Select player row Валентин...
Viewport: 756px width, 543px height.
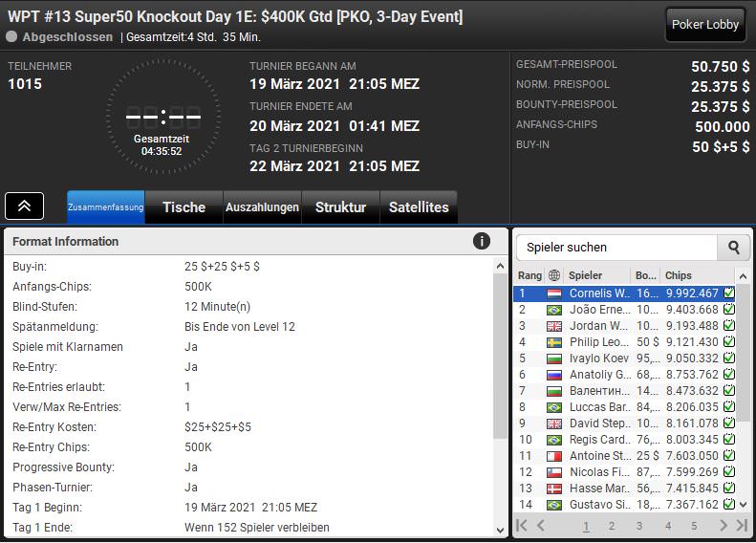click(x=624, y=391)
